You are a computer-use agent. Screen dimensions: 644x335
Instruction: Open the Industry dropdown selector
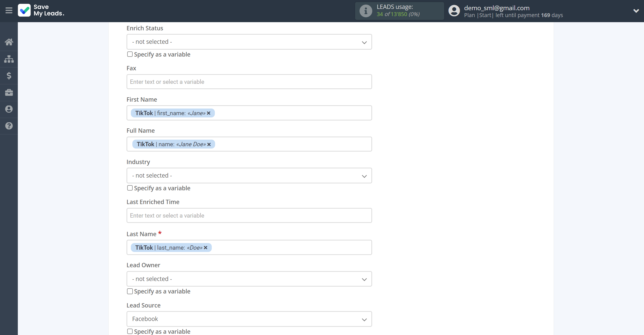pyautogui.click(x=249, y=175)
